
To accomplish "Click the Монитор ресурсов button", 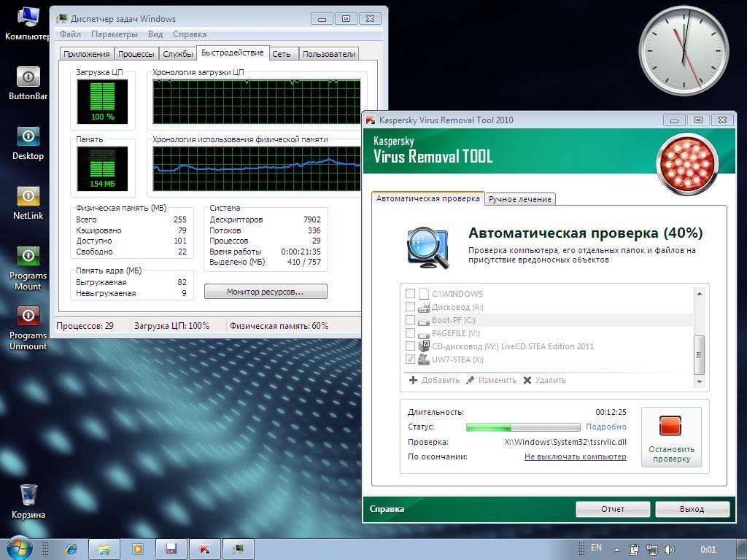I will tap(266, 292).
